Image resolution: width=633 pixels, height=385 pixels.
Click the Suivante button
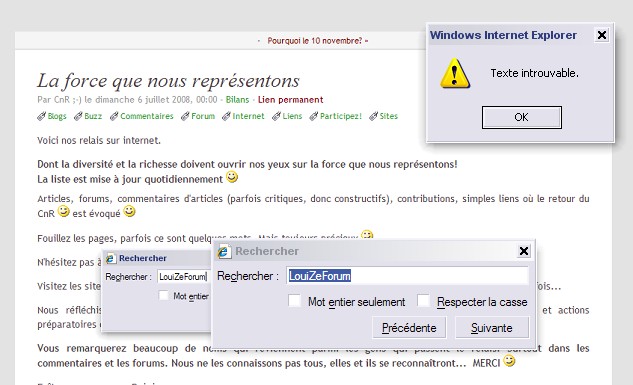pyautogui.click(x=492, y=328)
